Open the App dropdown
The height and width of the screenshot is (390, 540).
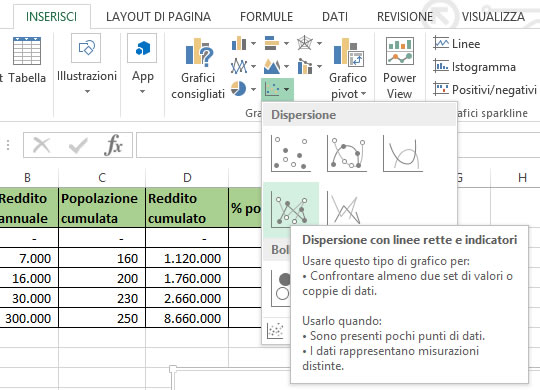142,65
